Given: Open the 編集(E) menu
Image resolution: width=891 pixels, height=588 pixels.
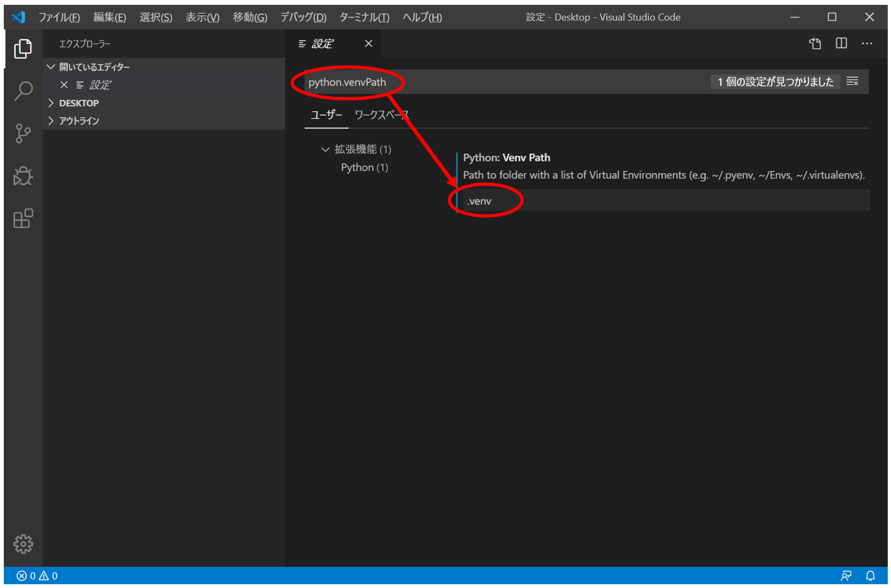Looking at the screenshot, I should pyautogui.click(x=110, y=17).
